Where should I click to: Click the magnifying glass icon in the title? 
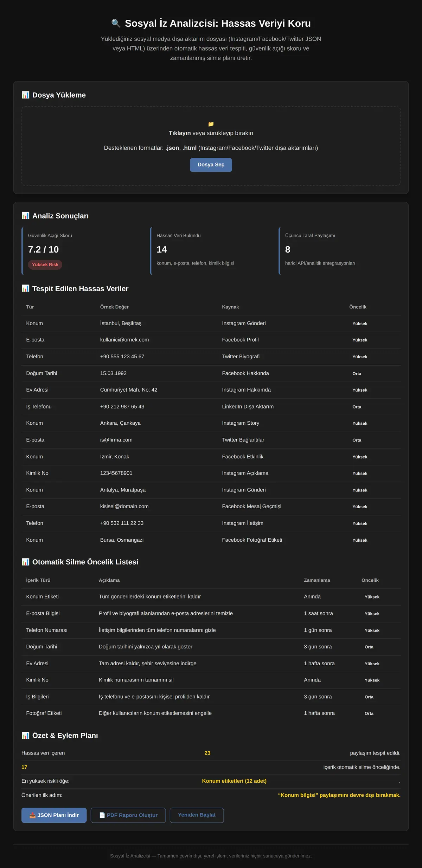(x=116, y=23)
